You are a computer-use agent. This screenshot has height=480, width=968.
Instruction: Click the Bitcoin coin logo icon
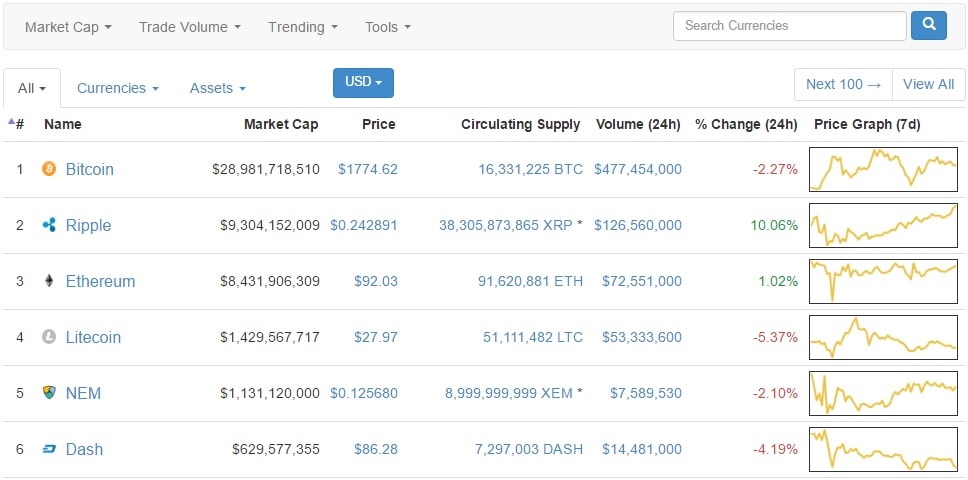[49, 169]
